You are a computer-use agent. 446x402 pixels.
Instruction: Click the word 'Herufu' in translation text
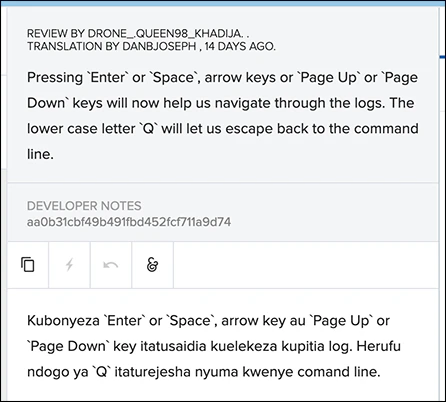[379, 346]
